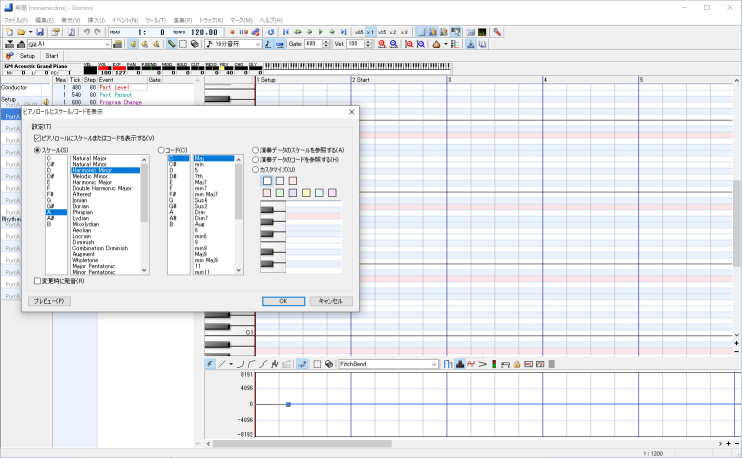742x458 pixels.
Task: Click the horizontal zoom-in magnifier icon
Action: point(382,44)
